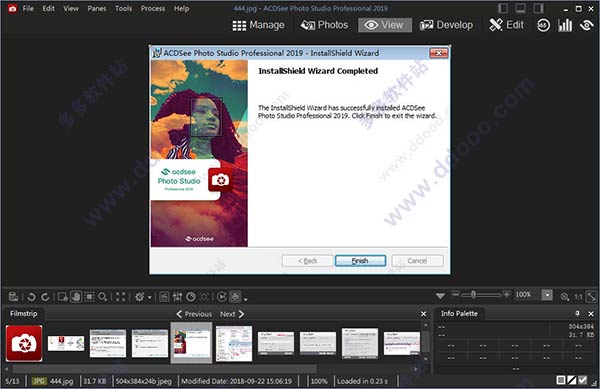Set zoom to actual size 1:1
This screenshot has width=600, height=389.
click(578, 297)
